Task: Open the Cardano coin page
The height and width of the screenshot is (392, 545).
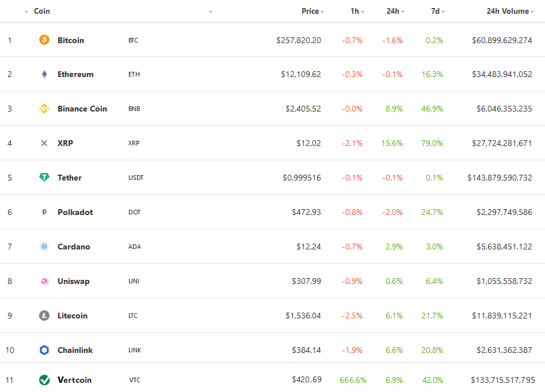Action: coord(74,247)
